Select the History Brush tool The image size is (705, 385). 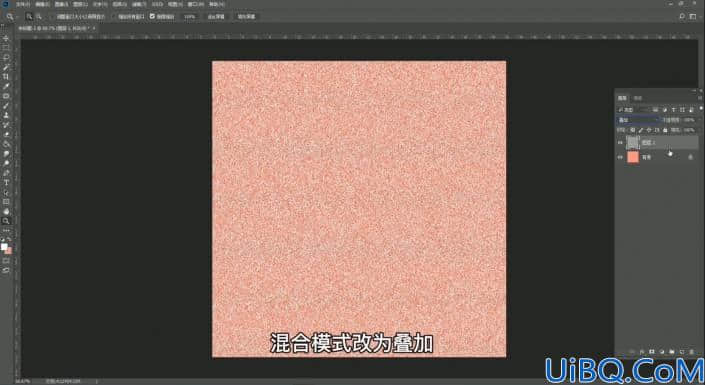(6, 125)
